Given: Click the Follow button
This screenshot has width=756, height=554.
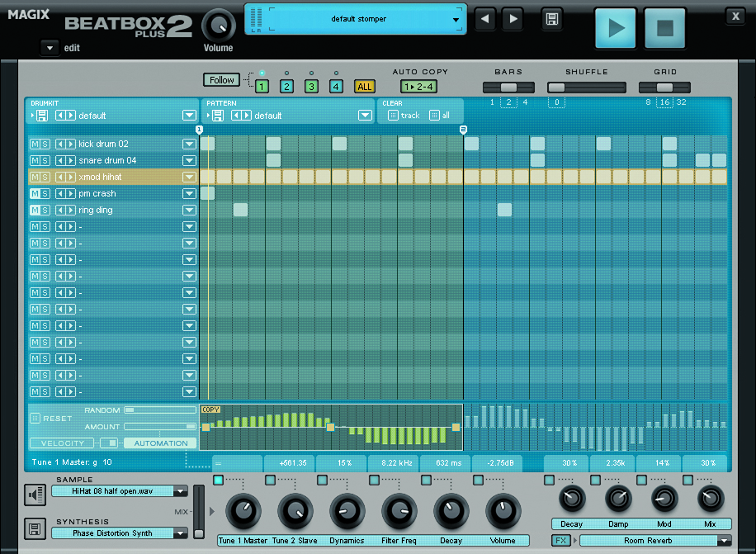Looking at the screenshot, I should pos(221,80).
